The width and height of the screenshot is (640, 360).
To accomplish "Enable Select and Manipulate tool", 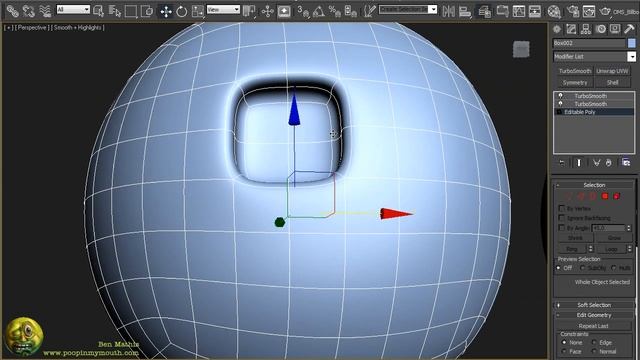I will [267, 11].
